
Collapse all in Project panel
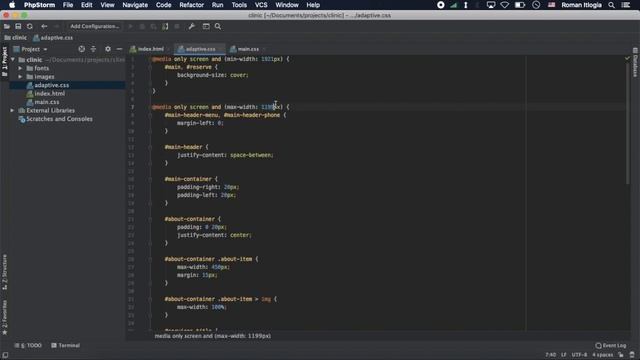pos(93,49)
